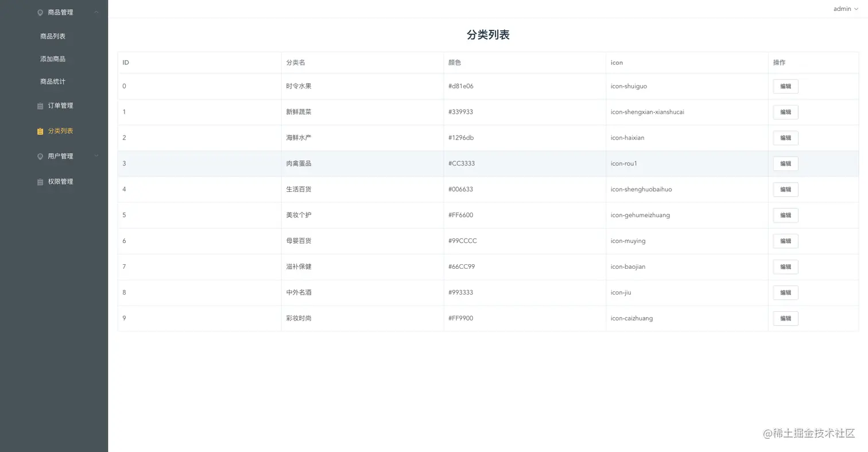Click color value #FF9900

[461, 318]
